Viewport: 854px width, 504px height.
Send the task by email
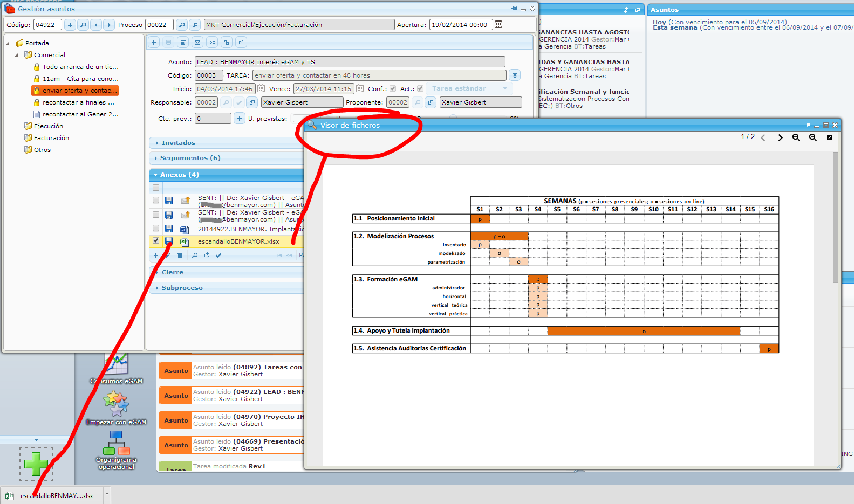coord(197,43)
